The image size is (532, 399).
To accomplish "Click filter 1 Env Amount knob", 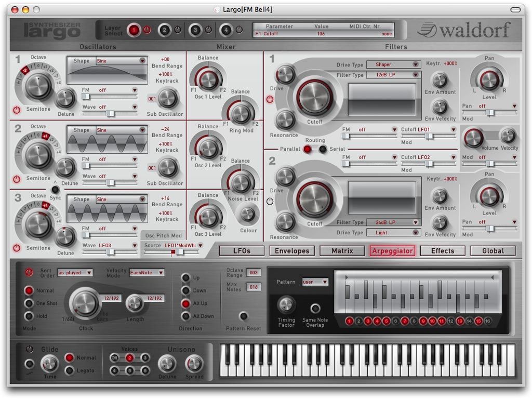I will [x=440, y=81].
